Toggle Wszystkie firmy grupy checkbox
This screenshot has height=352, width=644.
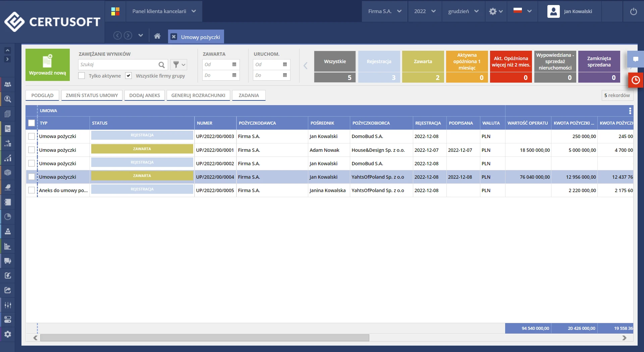128,76
